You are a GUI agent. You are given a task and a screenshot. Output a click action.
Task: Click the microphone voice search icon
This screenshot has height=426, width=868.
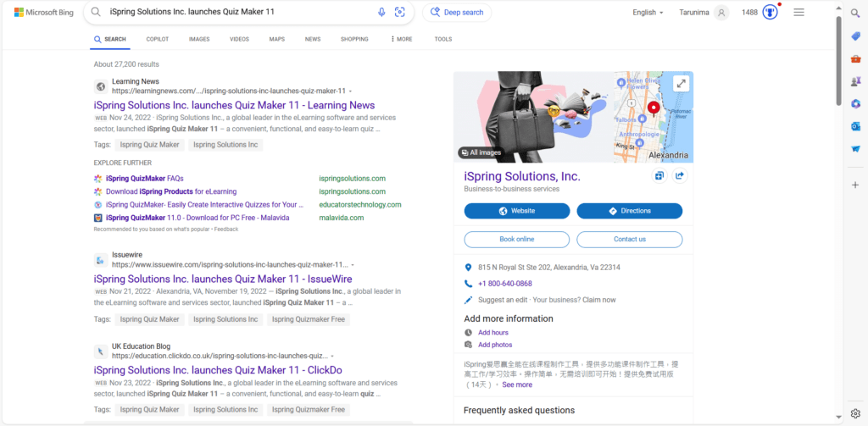coord(381,13)
